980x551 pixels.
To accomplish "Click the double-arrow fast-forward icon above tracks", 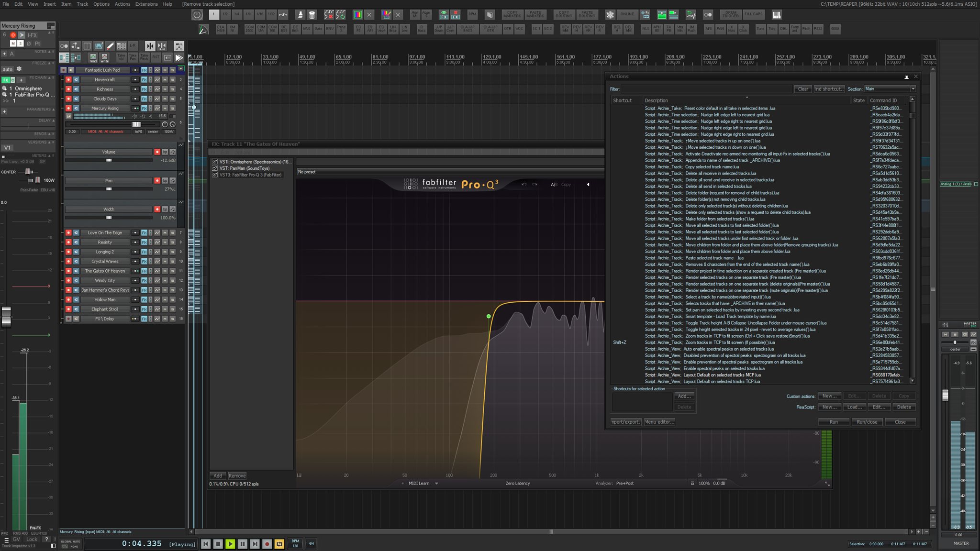I will click(179, 57).
